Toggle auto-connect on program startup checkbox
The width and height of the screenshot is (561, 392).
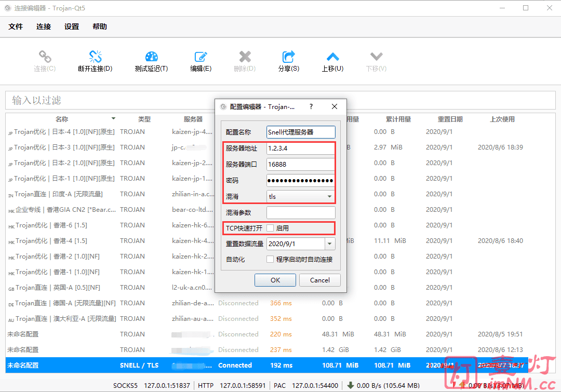click(270, 259)
